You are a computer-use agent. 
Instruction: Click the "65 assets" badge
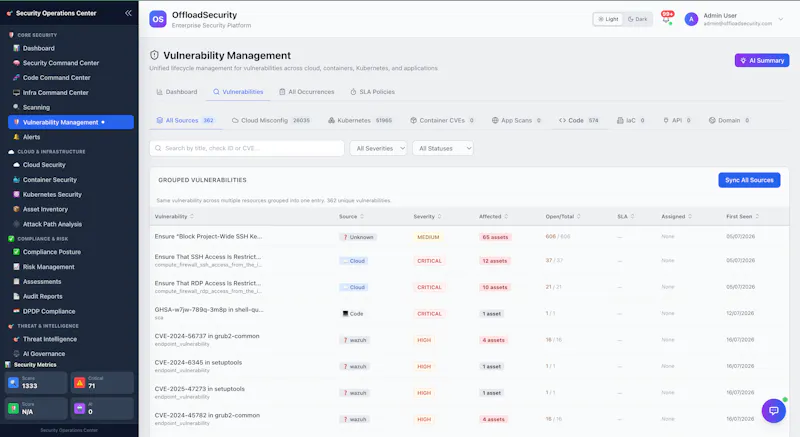[495, 237]
